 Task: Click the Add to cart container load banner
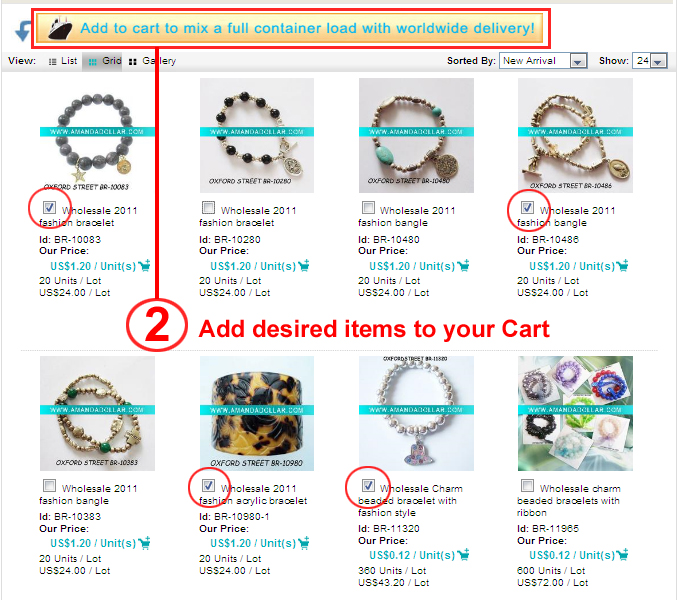tap(290, 28)
